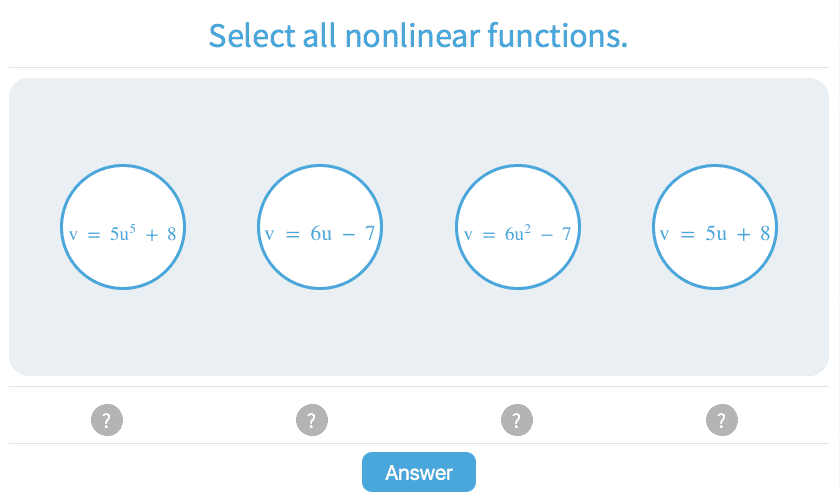Open the rightmost gray question mark icon
Screen dimensions: 840x501
pyautogui.click(x=721, y=420)
